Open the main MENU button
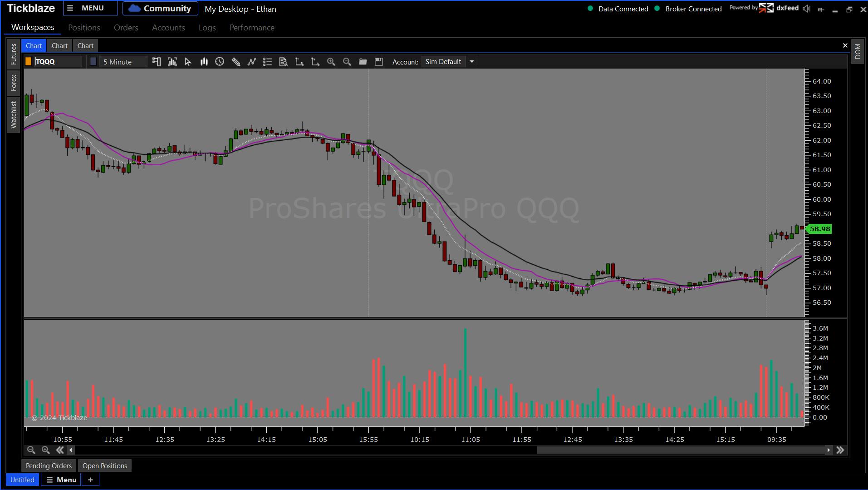 coord(90,8)
